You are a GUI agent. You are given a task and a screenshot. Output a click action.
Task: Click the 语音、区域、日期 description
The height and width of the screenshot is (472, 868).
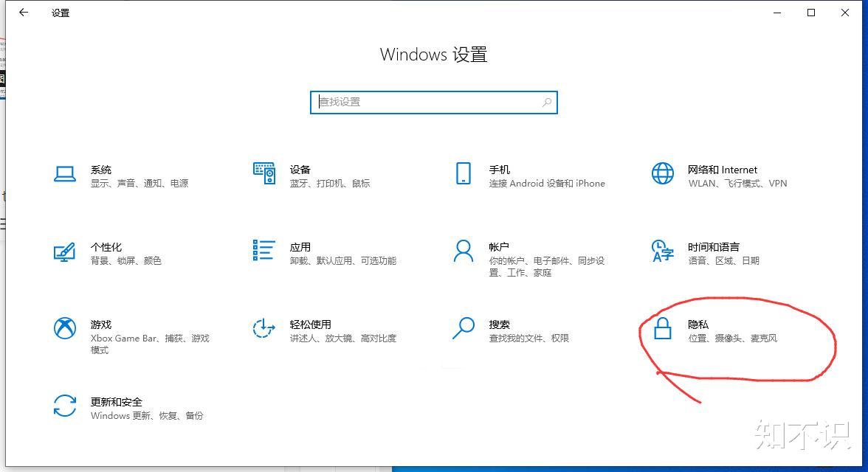pos(724,260)
